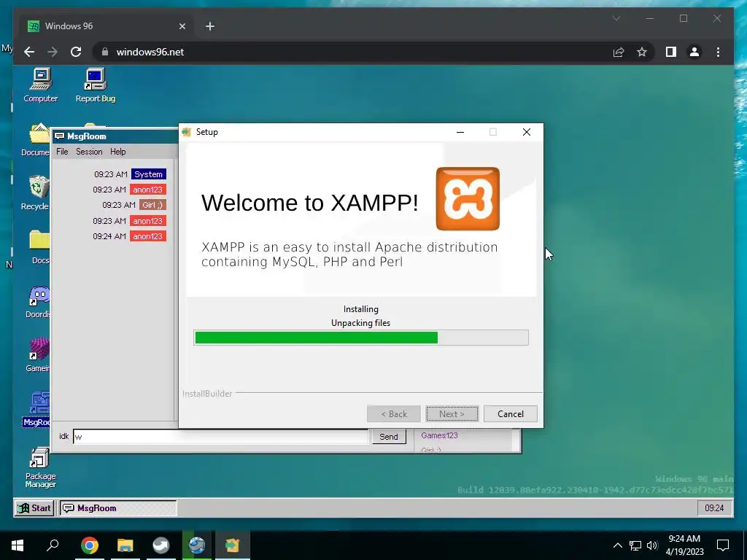The image size is (747, 560).
Task: Click the MsgRoom window title bar
Action: 115,136
